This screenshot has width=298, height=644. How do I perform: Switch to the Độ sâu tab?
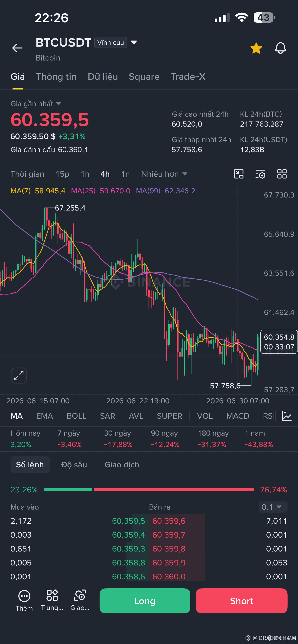coord(74,465)
